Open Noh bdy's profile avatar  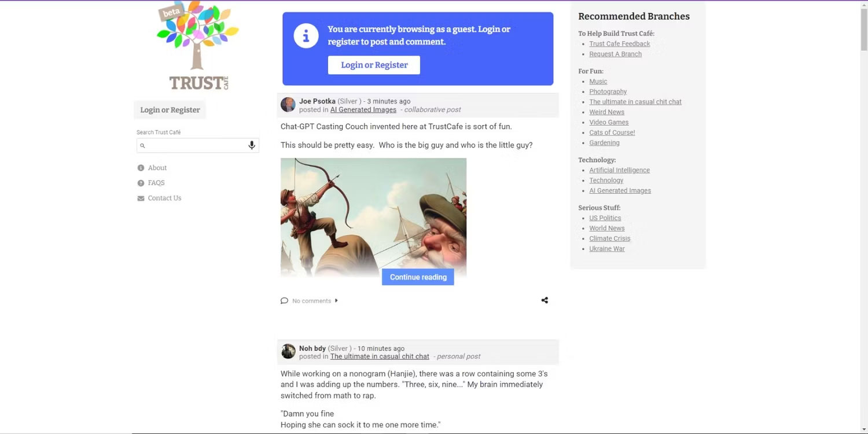click(x=288, y=352)
